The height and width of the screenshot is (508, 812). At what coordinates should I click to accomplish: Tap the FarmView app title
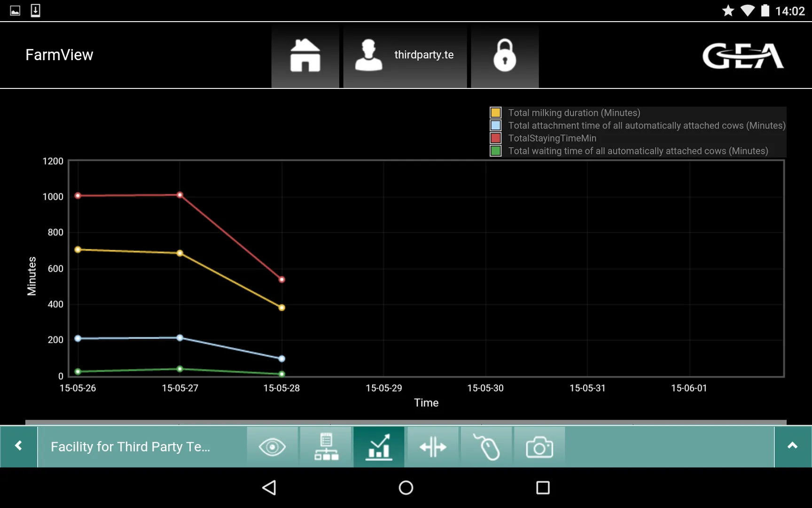[59, 55]
